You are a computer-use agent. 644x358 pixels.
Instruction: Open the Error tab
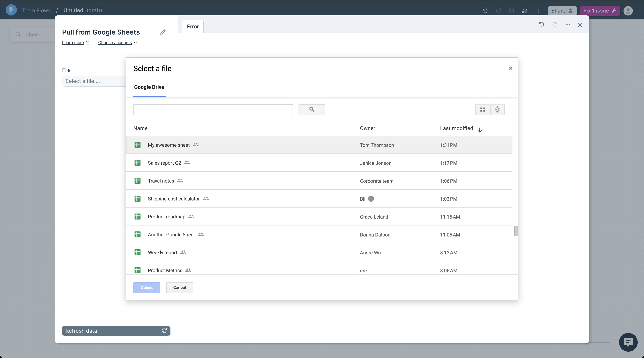(193, 27)
